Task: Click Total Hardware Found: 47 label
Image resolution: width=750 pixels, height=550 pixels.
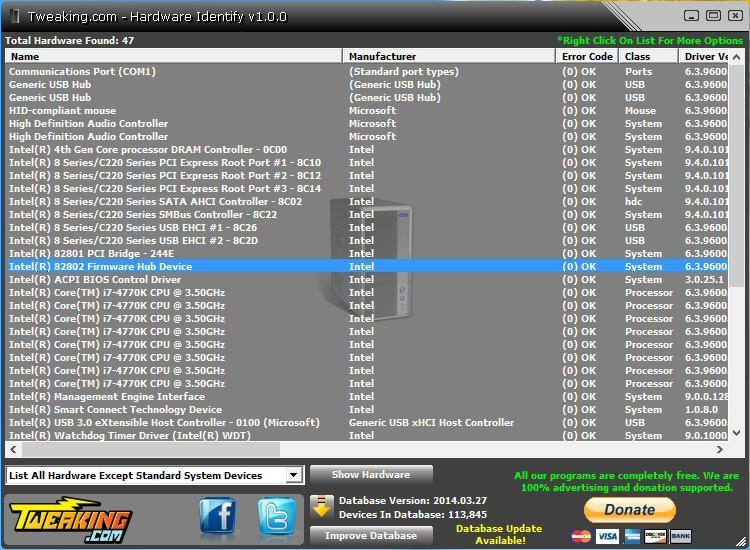Action: 70,40
